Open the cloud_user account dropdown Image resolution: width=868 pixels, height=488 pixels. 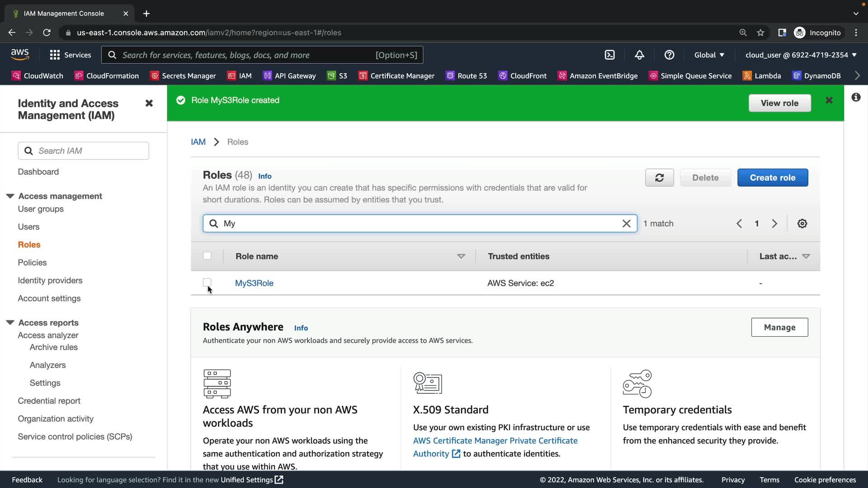point(801,55)
